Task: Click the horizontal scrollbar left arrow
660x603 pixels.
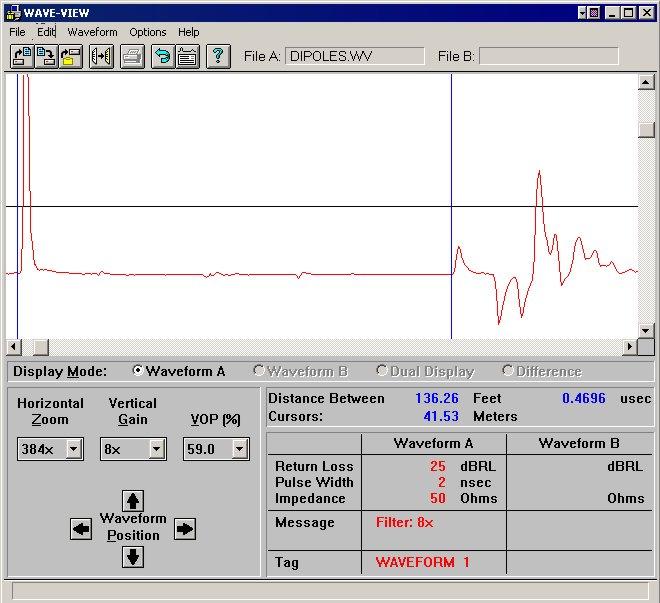Action: [x=13, y=347]
